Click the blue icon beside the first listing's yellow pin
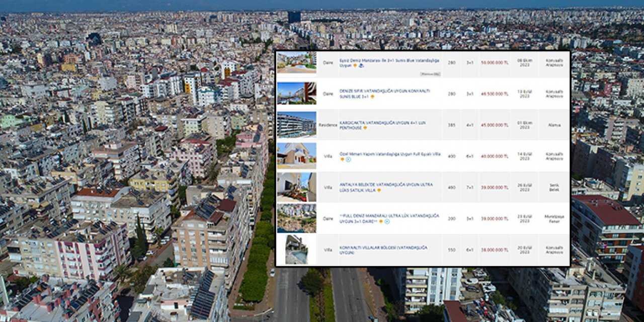 pyautogui.click(x=361, y=65)
